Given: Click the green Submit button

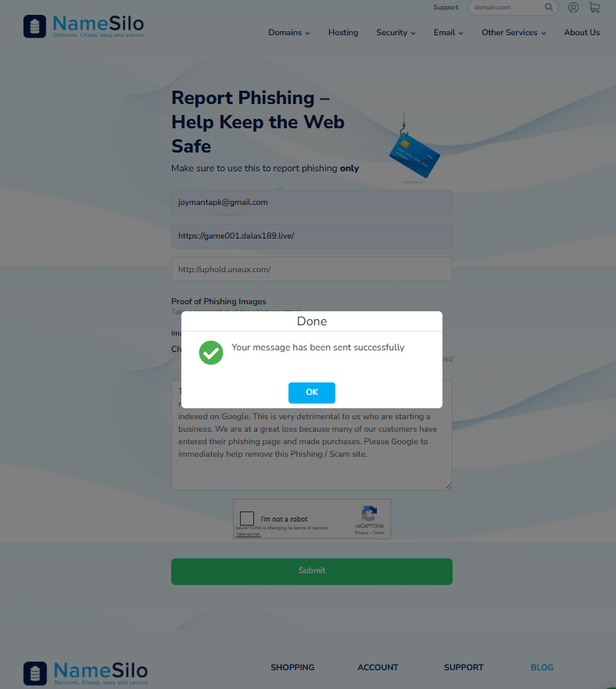Looking at the screenshot, I should [311, 571].
